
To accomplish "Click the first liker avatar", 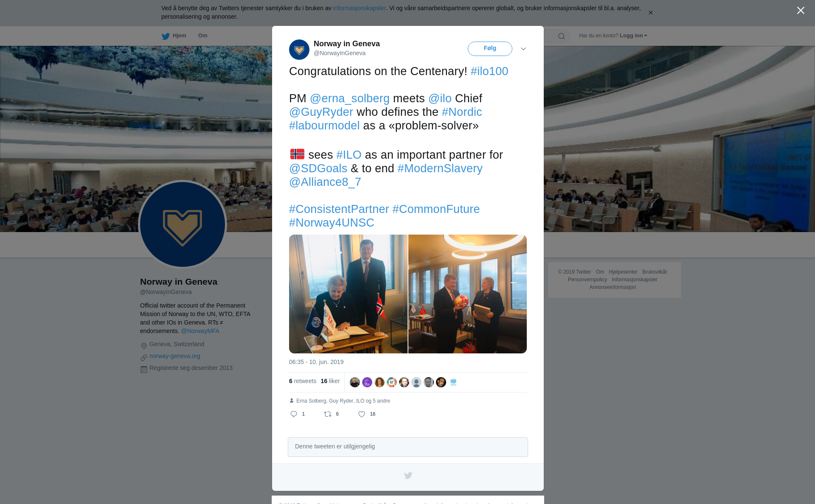I will click(x=355, y=382).
